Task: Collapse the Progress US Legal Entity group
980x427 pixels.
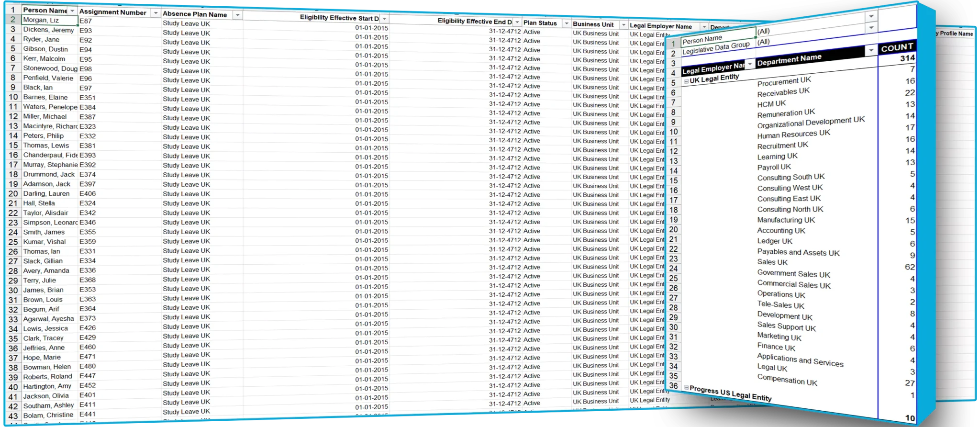Action: pyautogui.click(x=687, y=388)
